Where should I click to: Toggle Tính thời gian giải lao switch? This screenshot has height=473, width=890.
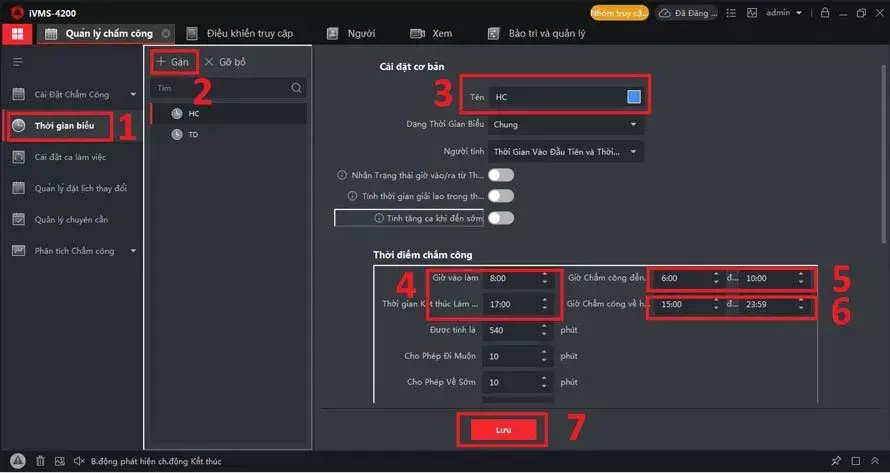501,196
